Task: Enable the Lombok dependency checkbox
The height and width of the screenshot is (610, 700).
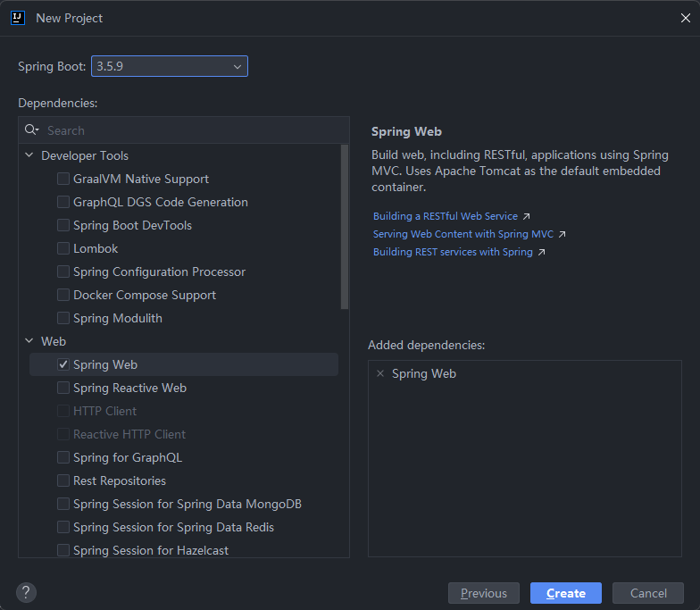Action: pyautogui.click(x=63, y=248)
